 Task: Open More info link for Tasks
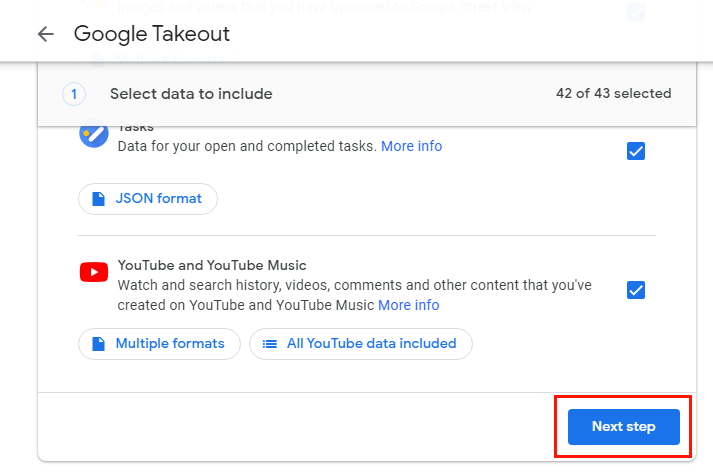(x=412, y=146)
